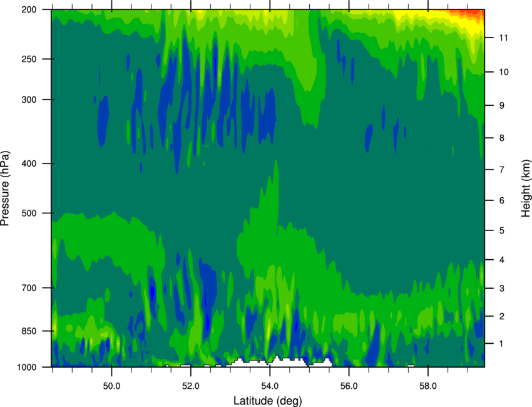Click the 50.0 latitude tick label

click(x=111, y=386)
